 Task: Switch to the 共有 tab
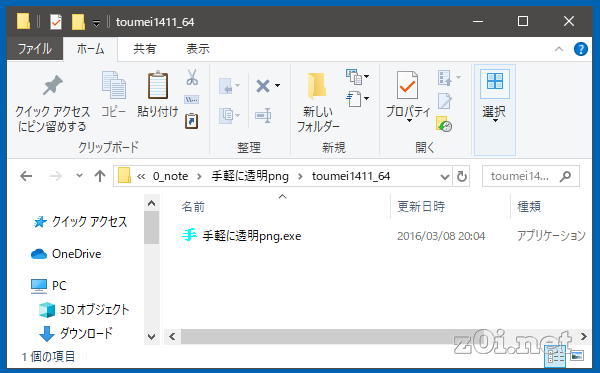tap(145, 49)
